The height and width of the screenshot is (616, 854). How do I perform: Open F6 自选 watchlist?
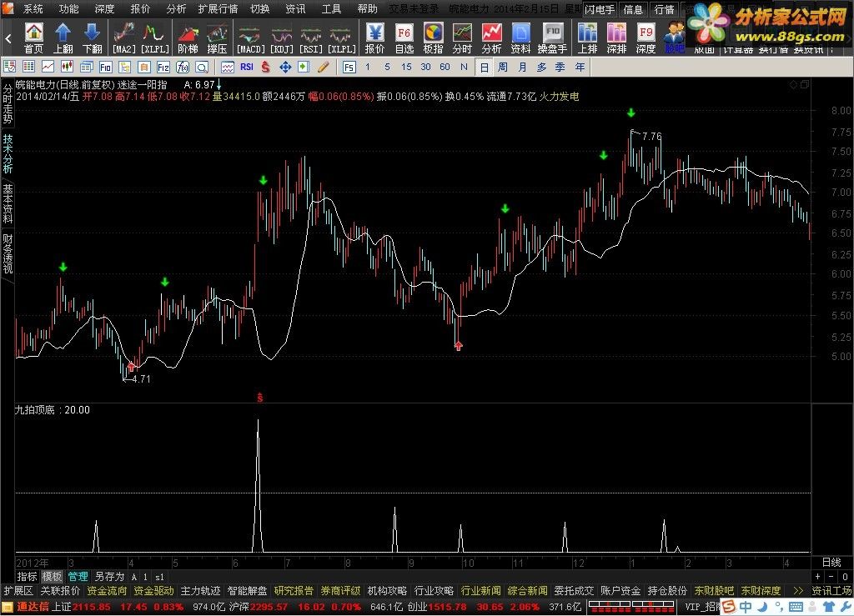click(404, 38)
